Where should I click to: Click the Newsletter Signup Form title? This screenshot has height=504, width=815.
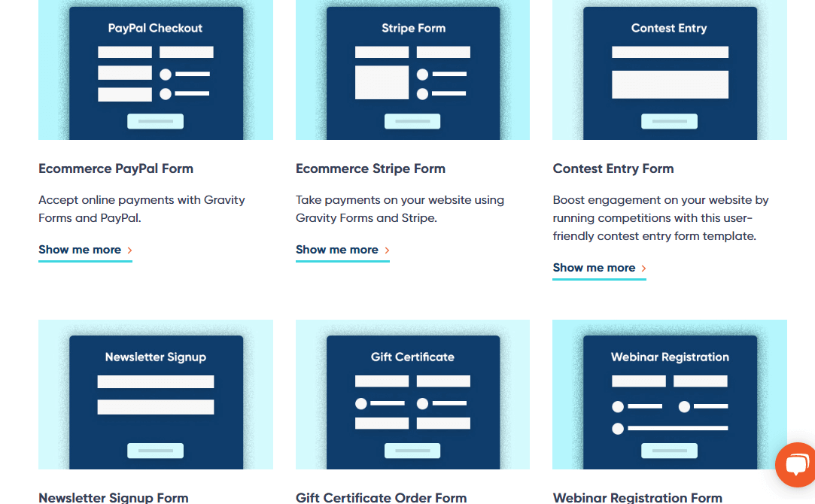point(113,497)
